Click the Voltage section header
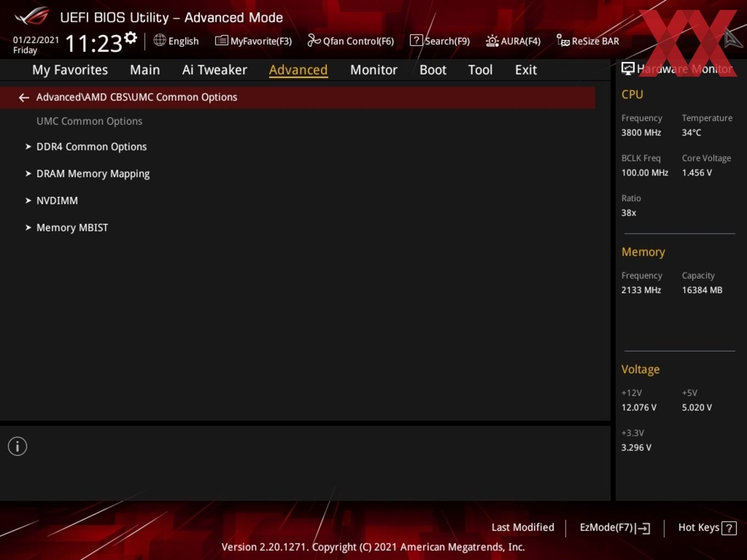 [640, 369]
